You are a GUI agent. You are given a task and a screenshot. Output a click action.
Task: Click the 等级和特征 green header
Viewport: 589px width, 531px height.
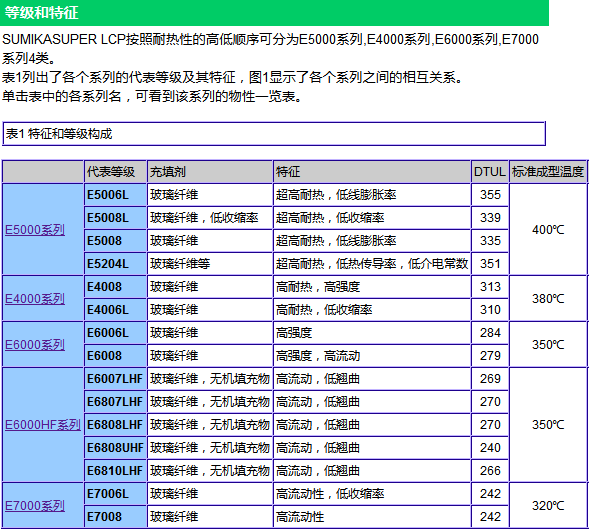point(274,13)
